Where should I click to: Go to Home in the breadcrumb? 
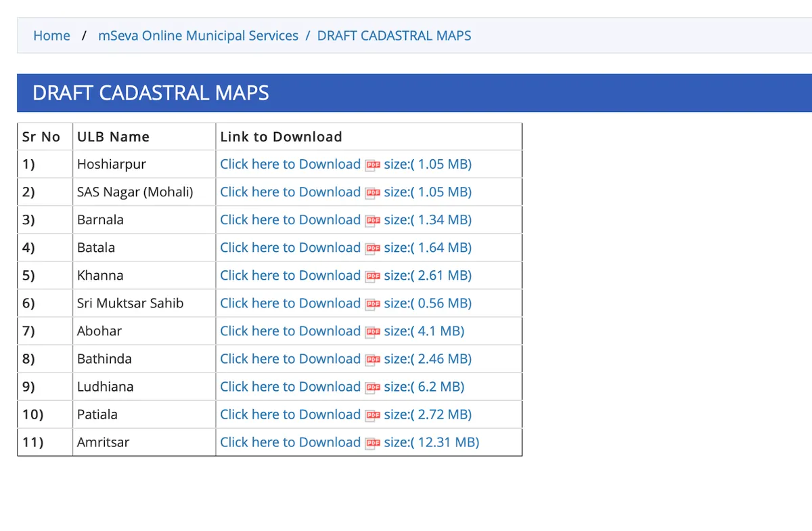click(51, 36)
